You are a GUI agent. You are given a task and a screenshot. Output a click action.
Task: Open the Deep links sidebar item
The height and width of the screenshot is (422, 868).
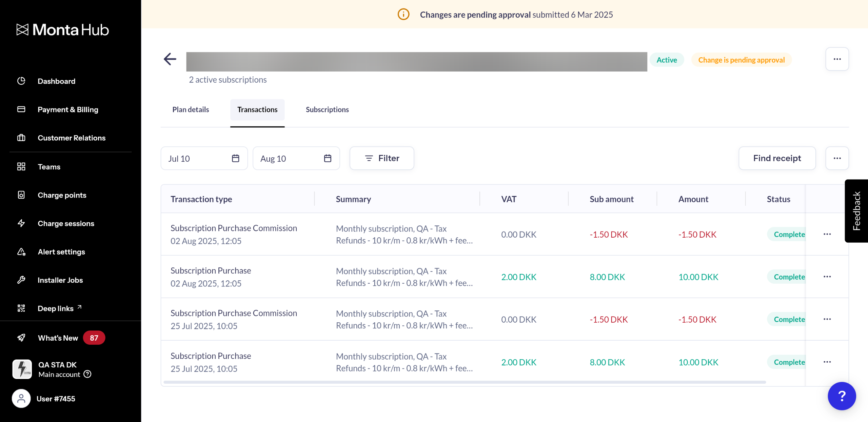56,308
